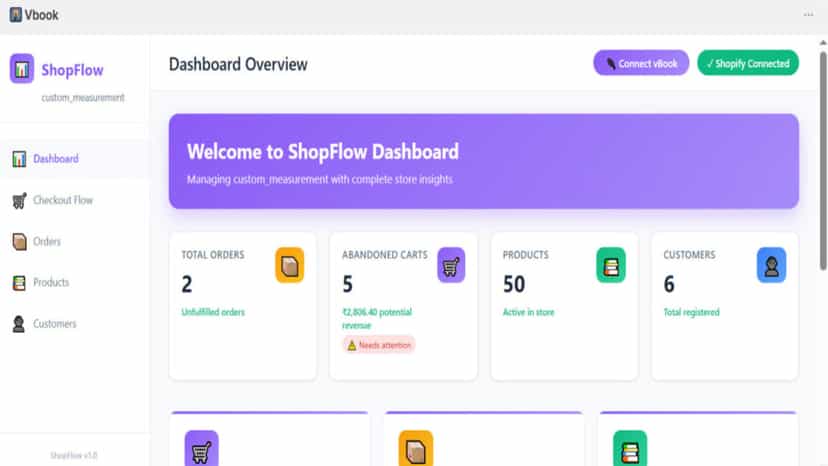Click the Dashboard bar chart icon
Image resolution: width=828 pixels, height=466 pixels.
click(19, 159)
